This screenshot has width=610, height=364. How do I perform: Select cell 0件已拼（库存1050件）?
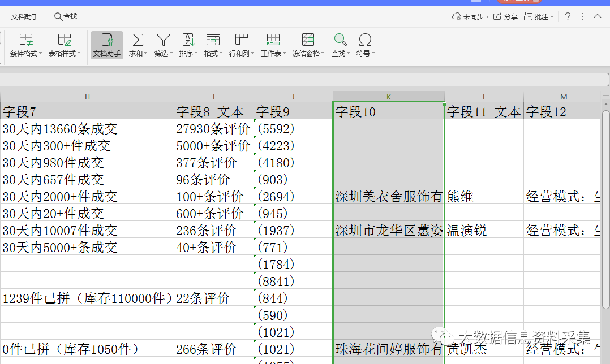pyautogui.click(x=87, y=349)
